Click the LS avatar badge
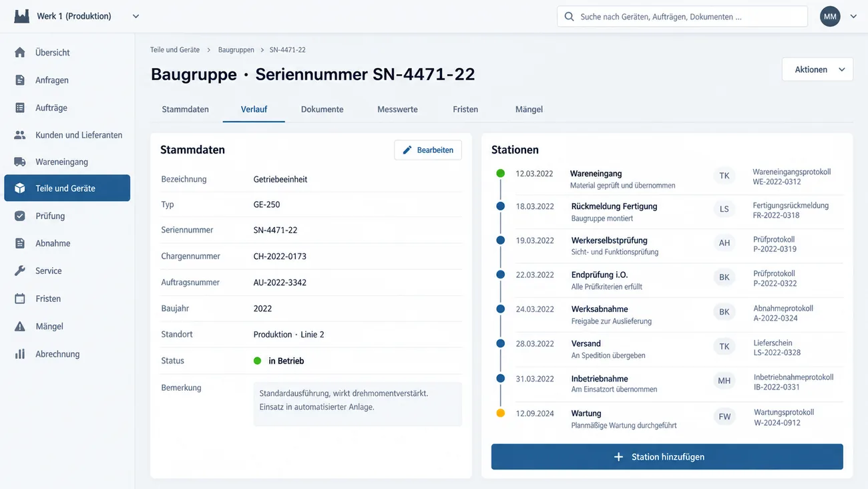This screenshot has height=489, width=868. click(x=724, y=209)
